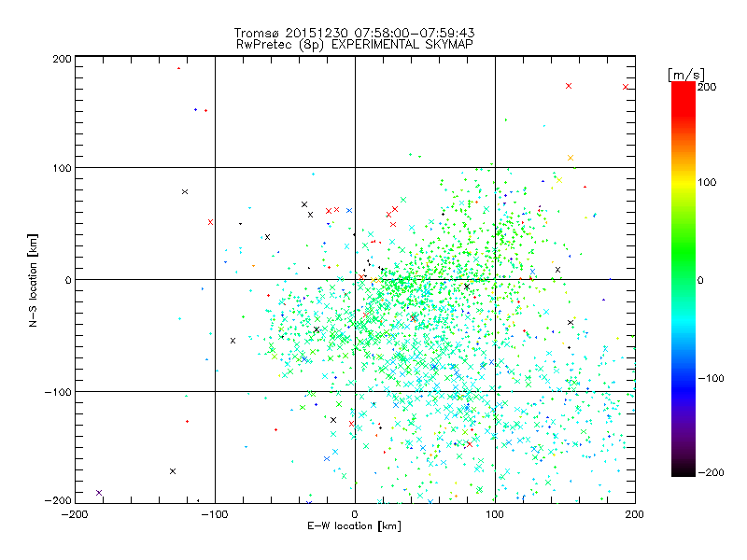Click the '-100' label on the colorbar
Image resolution: width=747 pixels, height=560 pixels.
711,379
